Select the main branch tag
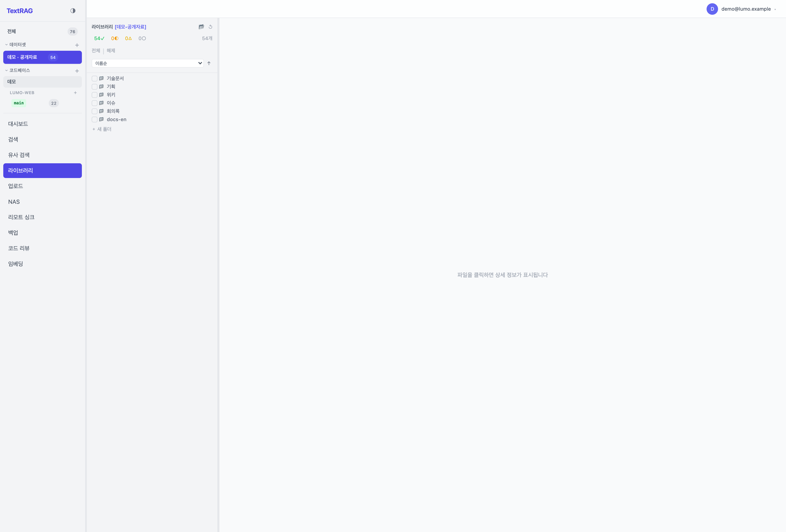 click(19, 103)
